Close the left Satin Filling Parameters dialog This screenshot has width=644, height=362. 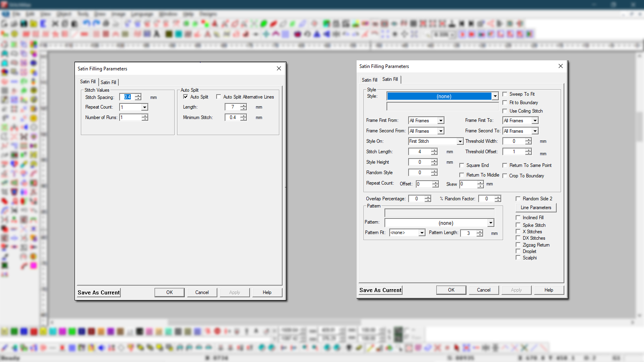[279, 68]
